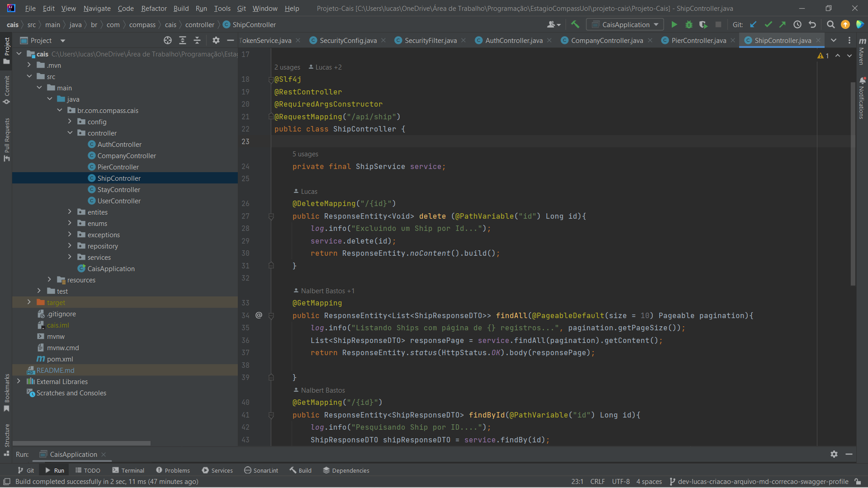Commit changes with the green checkmark icon
868x488 pixels.
(768, 25)
